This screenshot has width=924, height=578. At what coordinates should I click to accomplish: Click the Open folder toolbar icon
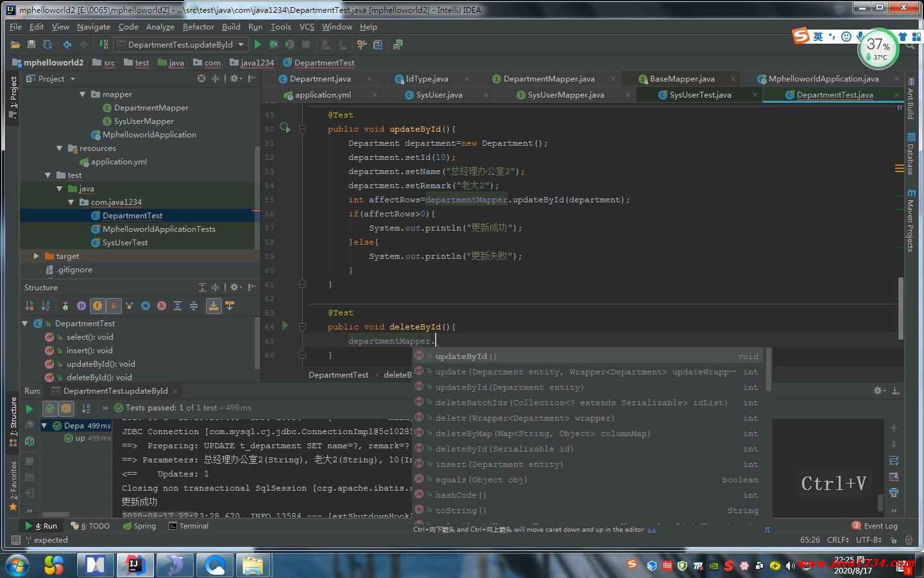pyautogui.click(x=15, y=44)
